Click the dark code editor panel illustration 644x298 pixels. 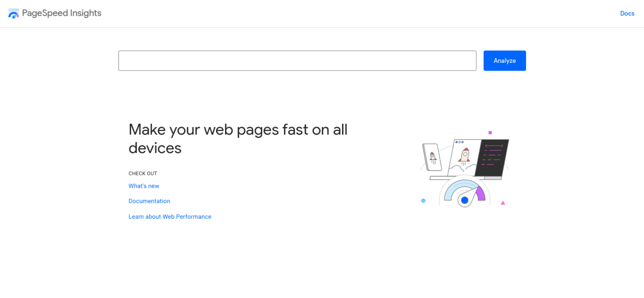(492, 157)
